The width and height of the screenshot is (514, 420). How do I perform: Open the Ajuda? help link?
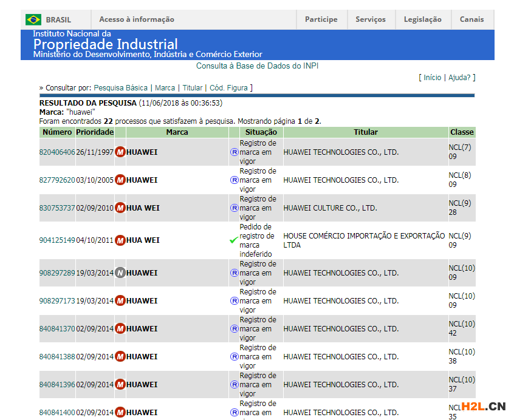point(459,78)
